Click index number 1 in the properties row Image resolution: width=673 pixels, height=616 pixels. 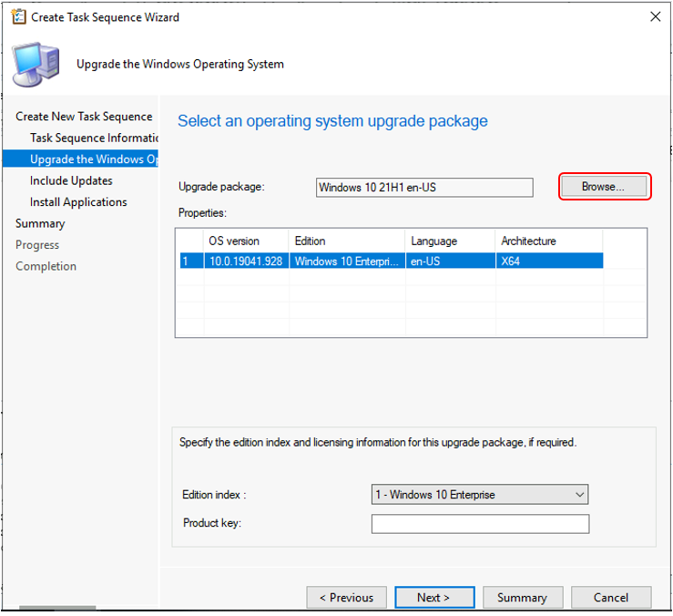(191, 261)
